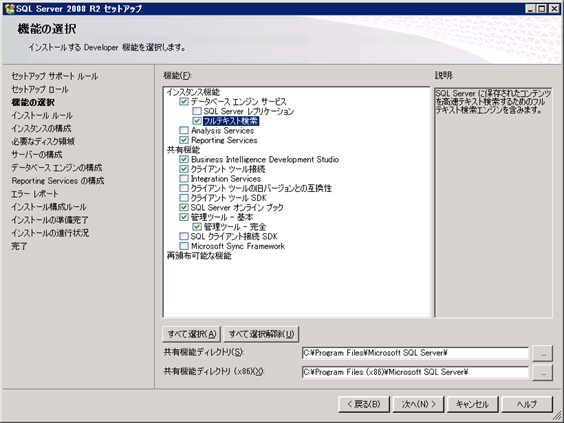Screen dimensions: 564x423
Task: Select the 管理ツール - 完全 tree item
Action: (x=235, y=227)
